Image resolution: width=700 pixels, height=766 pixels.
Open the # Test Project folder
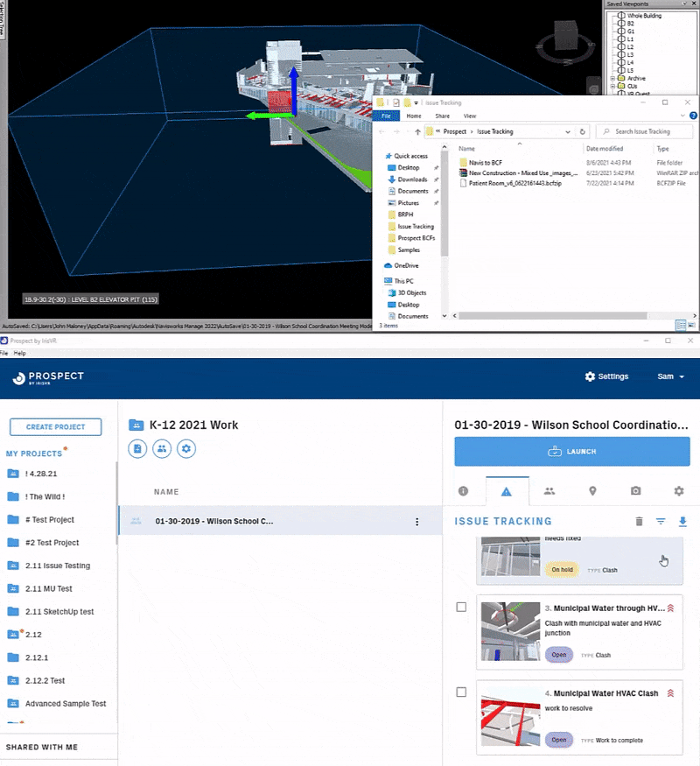point(49,520)
